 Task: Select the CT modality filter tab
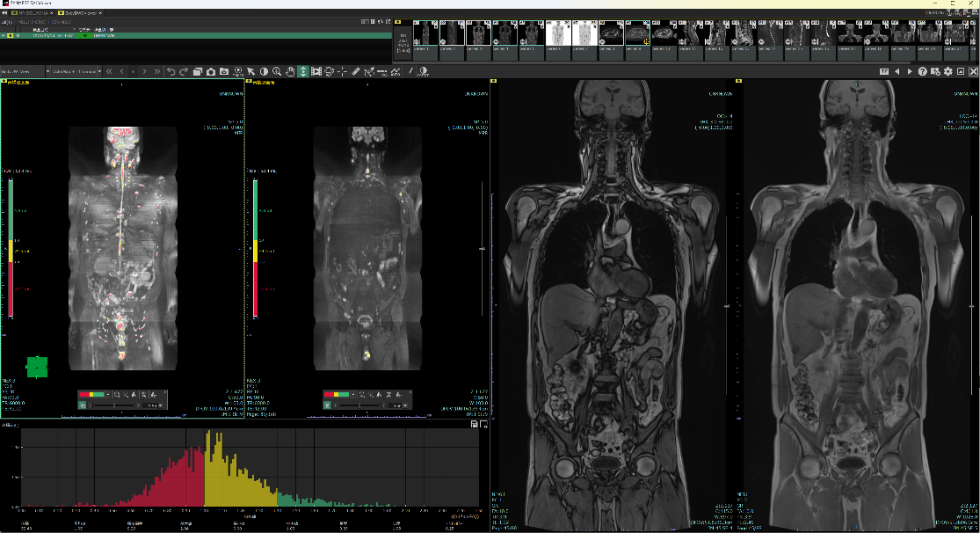click(42, 22)
